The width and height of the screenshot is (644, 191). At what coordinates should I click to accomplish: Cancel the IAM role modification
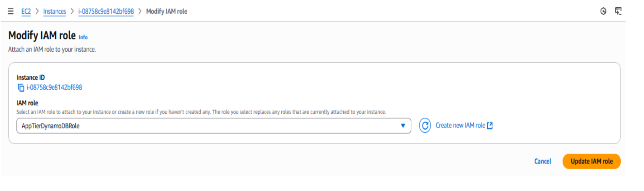[x=543, y=161]
